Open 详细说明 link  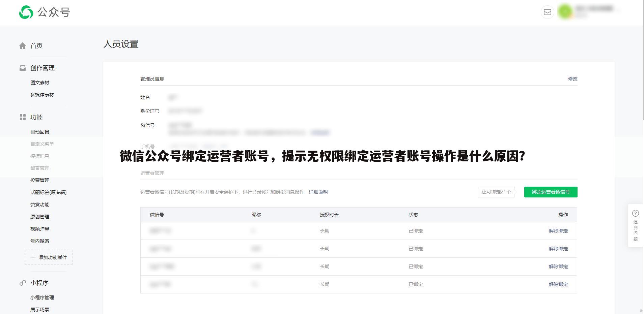318,192
